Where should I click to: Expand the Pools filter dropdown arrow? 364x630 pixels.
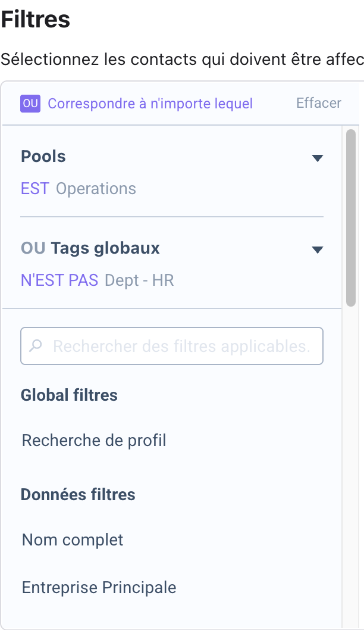pyautogui.click(x=318, y=158)
